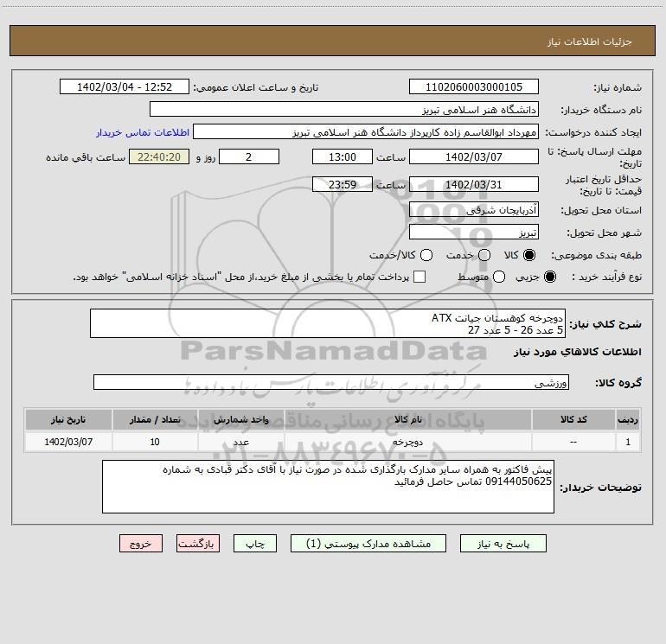This screenshot has height=644, width=666.
Task: Click the announcement date-time 1402/03/04 field
Action: point(125,86)
